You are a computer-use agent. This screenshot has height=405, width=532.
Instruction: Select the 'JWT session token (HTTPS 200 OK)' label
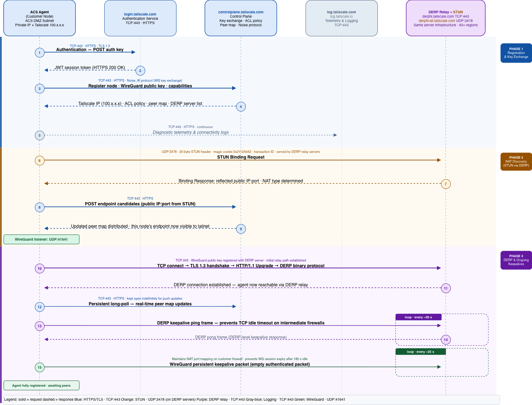[90, 68]
